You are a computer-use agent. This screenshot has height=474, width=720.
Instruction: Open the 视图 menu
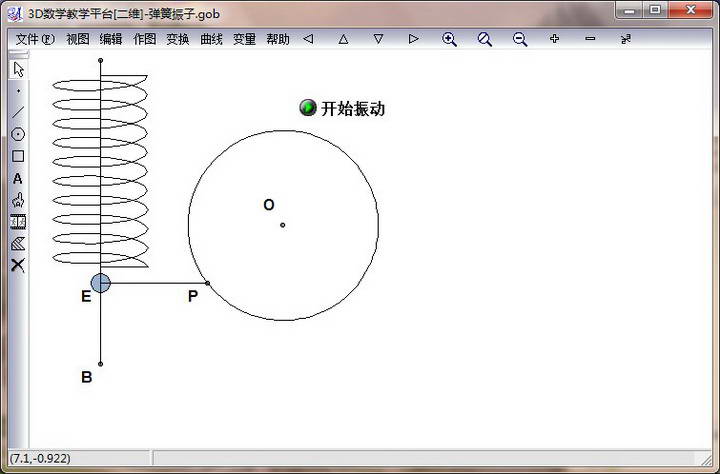[78, 39]
